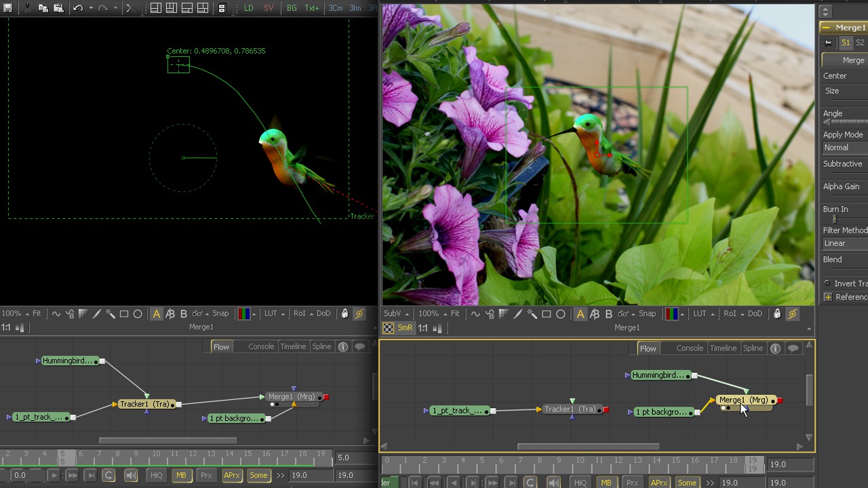This screenshot has height=488, width=868.
Task: Click the Paste clipboard icon
Action: (x=58, y=8)
